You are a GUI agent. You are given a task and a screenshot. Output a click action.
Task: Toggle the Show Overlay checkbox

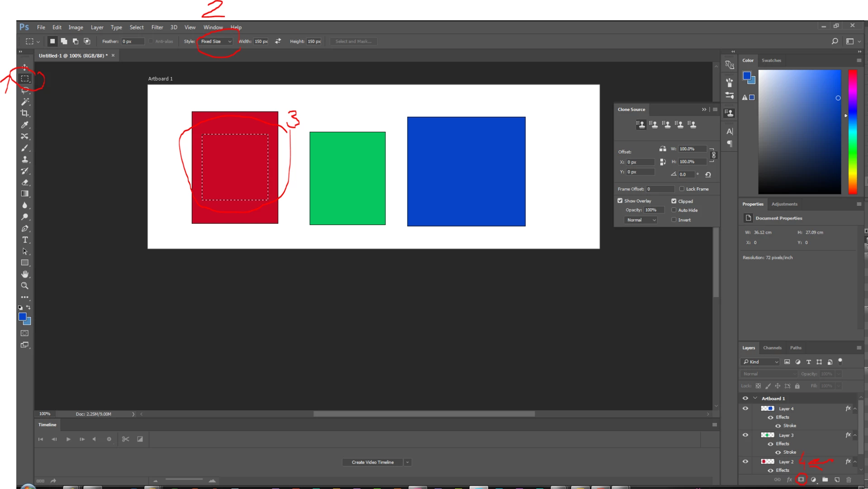click(620, 201)
